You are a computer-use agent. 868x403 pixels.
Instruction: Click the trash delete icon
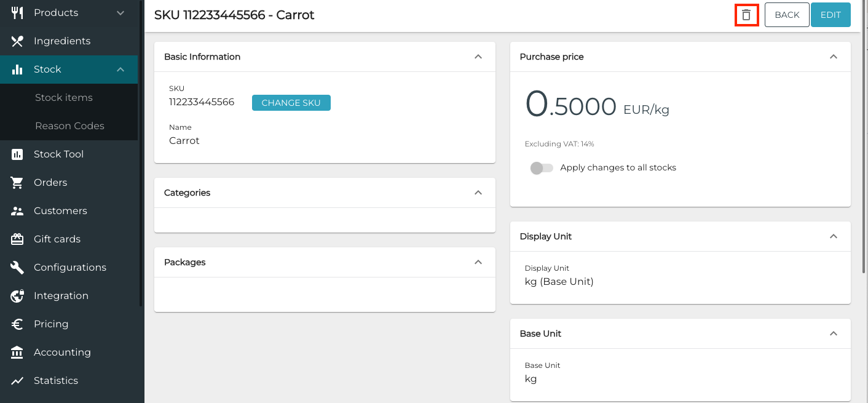(x=746, y=15)
